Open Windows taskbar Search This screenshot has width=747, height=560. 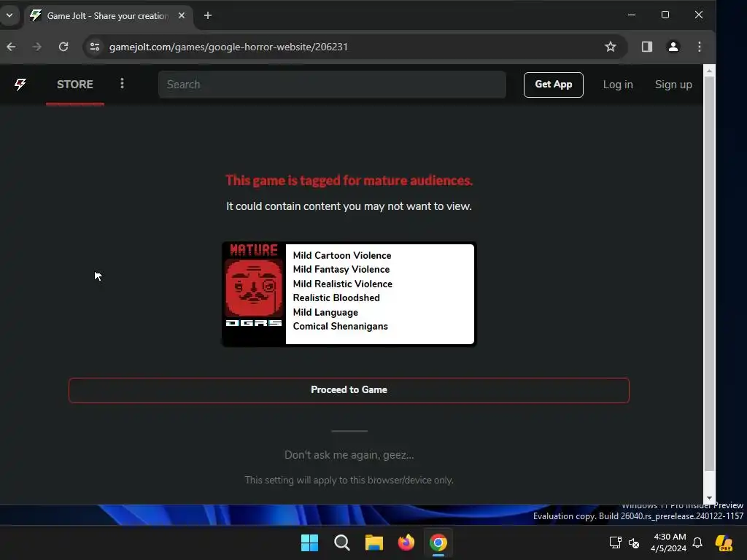pos(342,542)
